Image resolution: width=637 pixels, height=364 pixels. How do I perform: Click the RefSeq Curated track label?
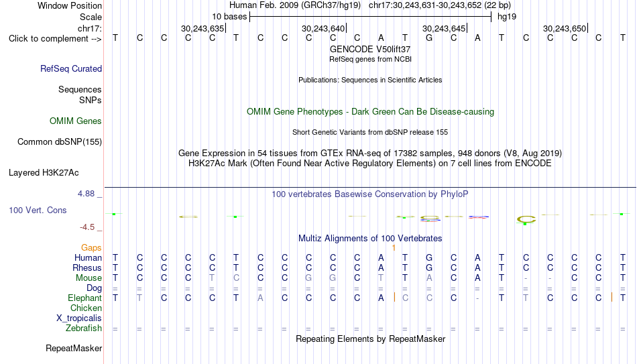(x=71, y=68)
